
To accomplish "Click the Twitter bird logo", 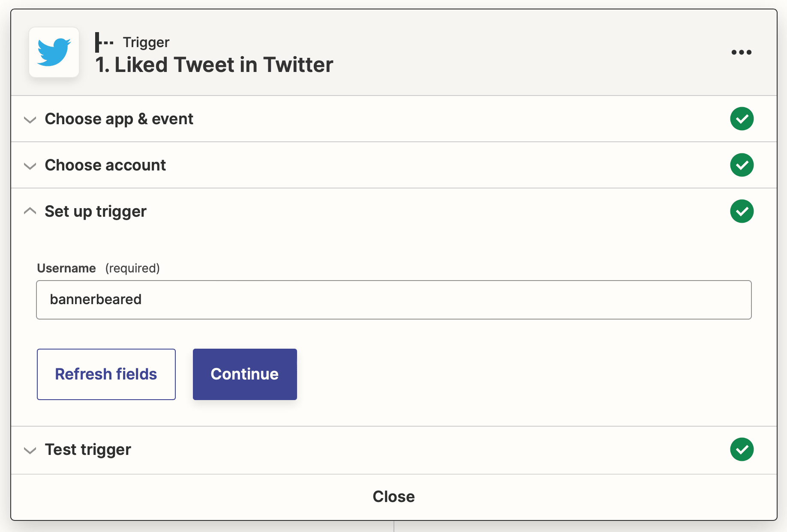I will point(54,52).
